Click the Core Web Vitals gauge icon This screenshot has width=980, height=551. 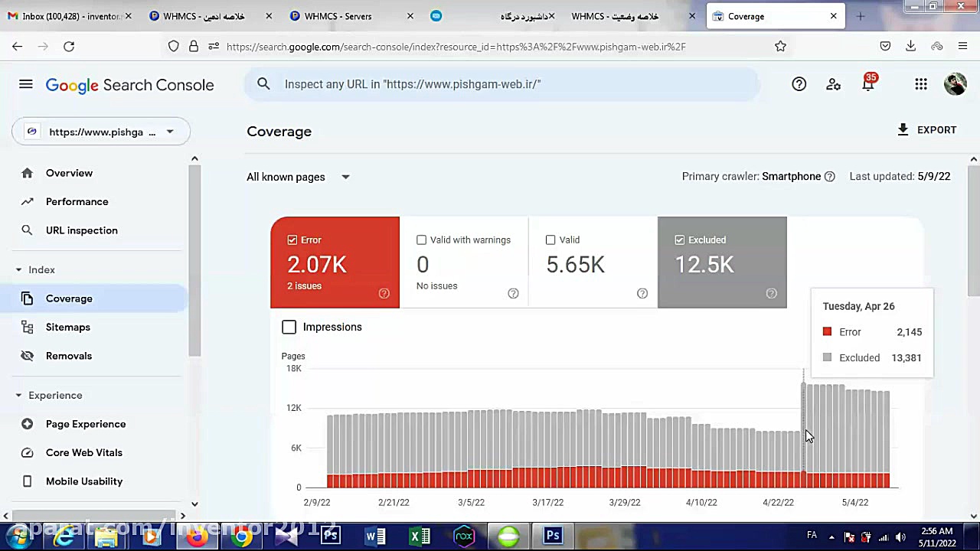click(x=28, y=452)
